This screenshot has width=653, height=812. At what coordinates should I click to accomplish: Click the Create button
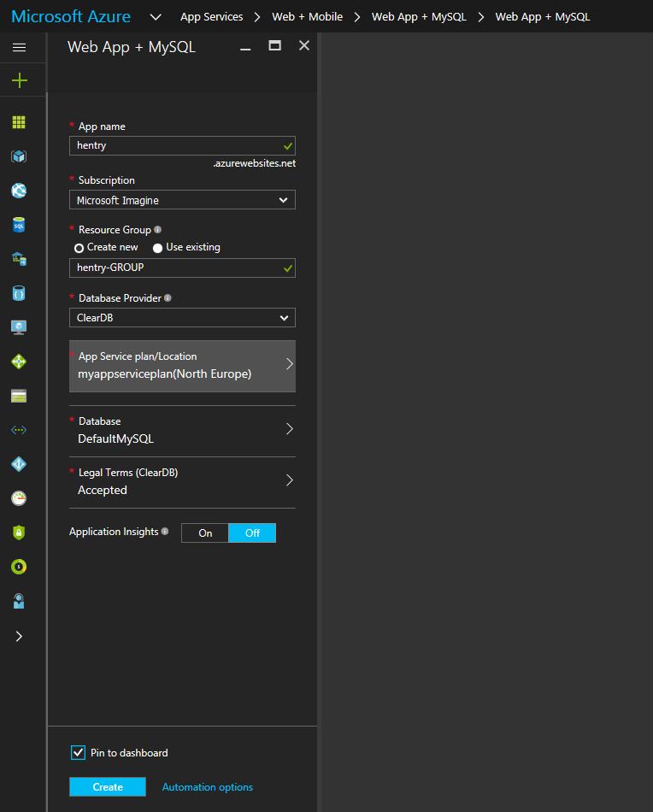point(108,786)
